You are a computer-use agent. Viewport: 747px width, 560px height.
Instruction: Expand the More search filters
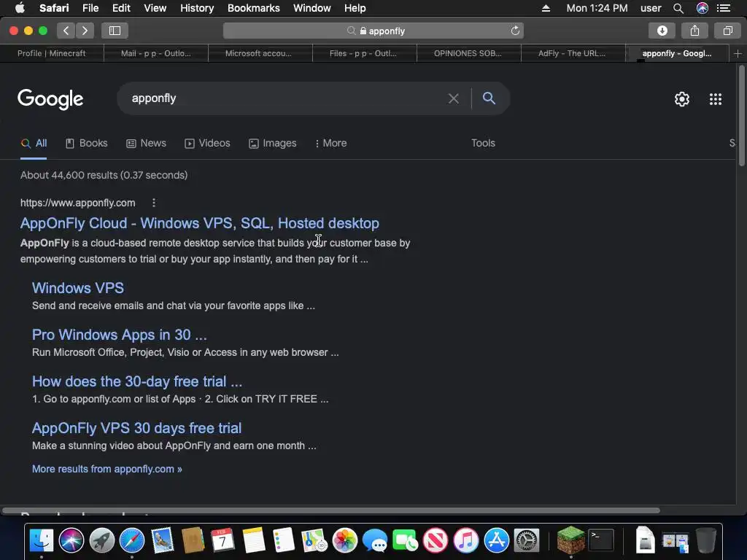click(330, 144)
